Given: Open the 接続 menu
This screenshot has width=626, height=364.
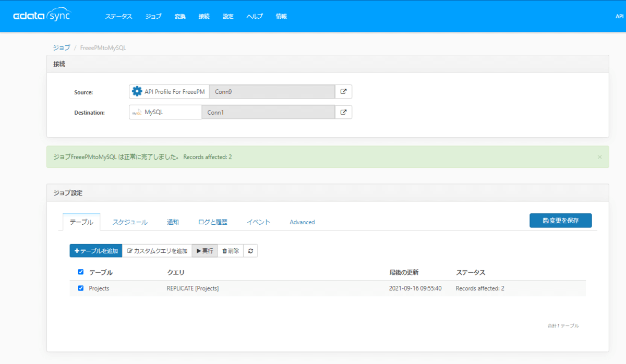Looking at the screenshot, I should 204,16.
